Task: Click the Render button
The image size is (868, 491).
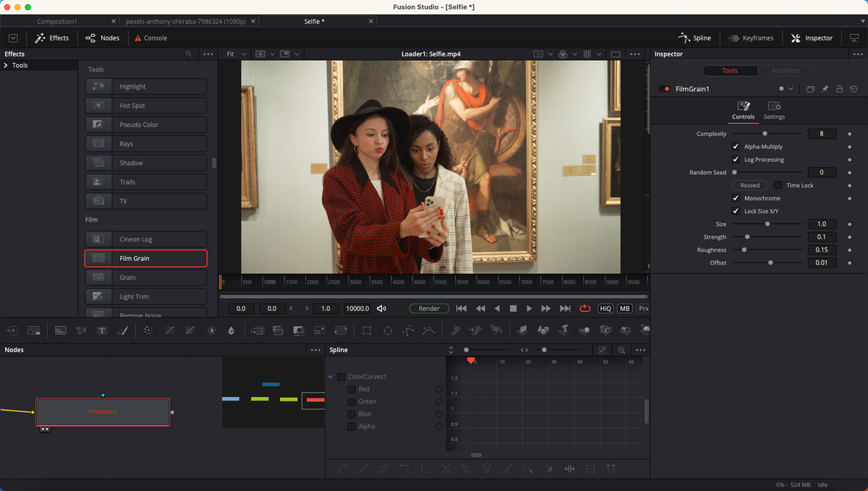Action: click(429, 308)
